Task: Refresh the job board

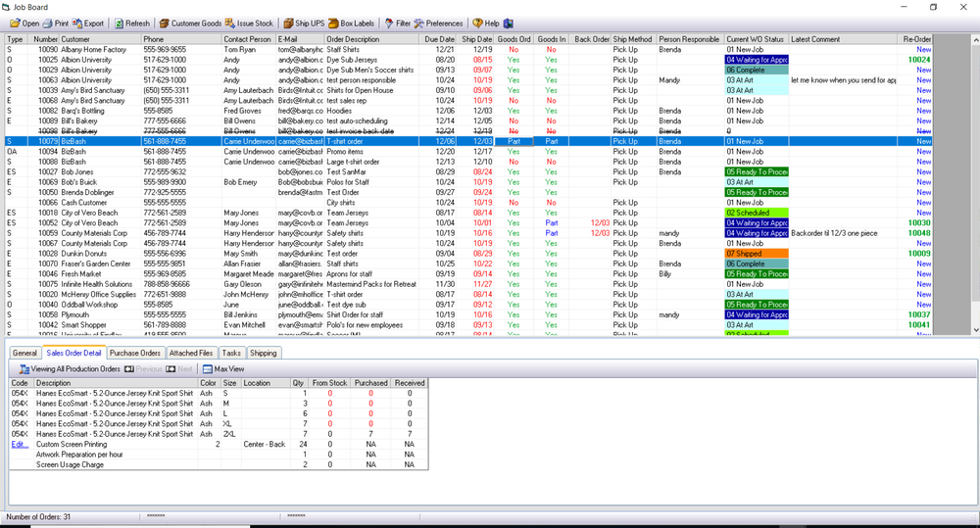Action: [132, 24]
